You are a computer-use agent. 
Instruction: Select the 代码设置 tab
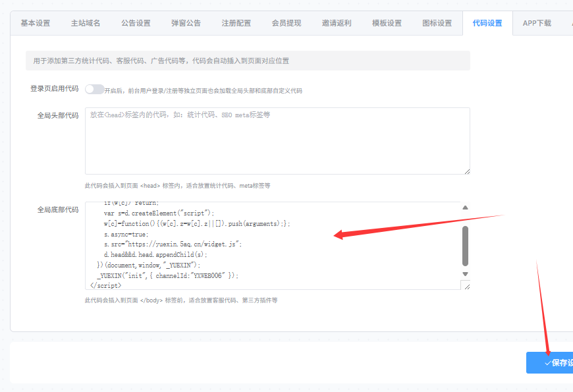click(487, 23)
